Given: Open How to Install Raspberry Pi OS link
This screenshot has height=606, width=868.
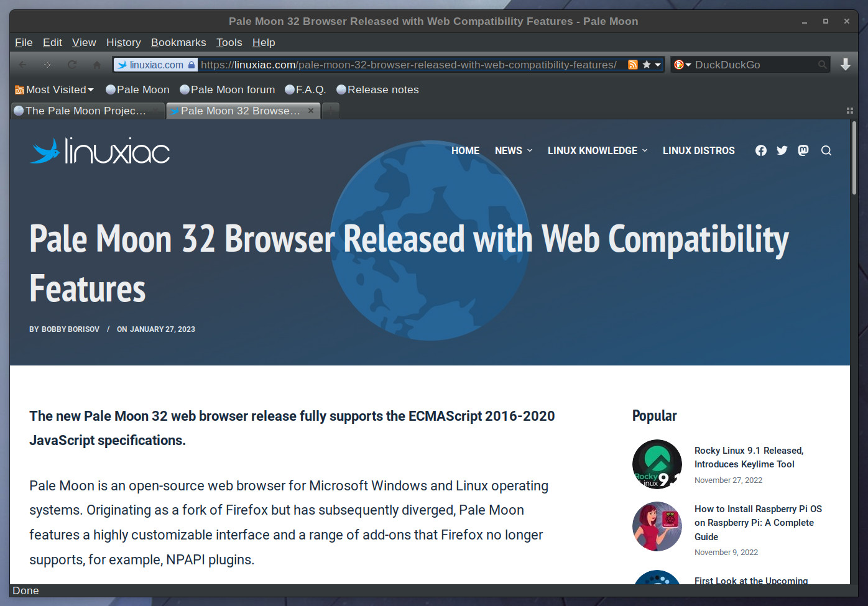Looking at the screenshot, I should (x=758, y=523).
